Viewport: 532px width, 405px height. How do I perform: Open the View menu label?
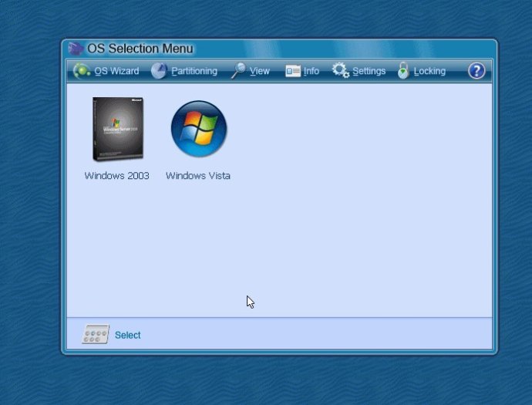260,71
